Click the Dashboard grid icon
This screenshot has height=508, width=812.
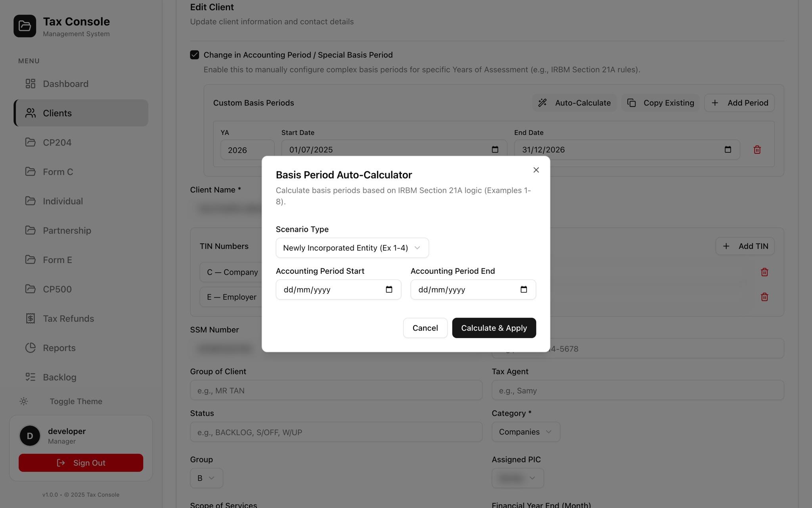[31, 84]
